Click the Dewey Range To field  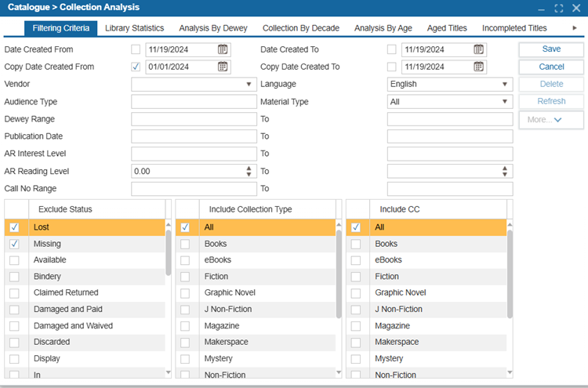click(450, 119)
